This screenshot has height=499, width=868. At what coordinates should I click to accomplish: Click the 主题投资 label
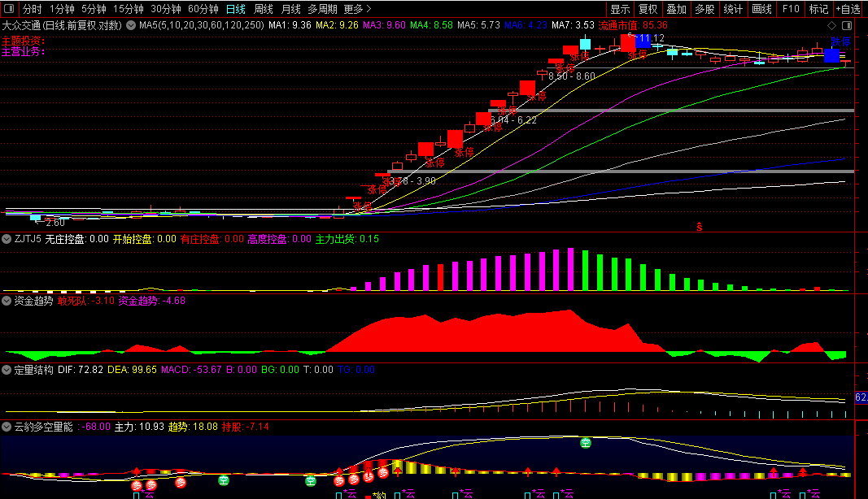(x=24, y=41)
